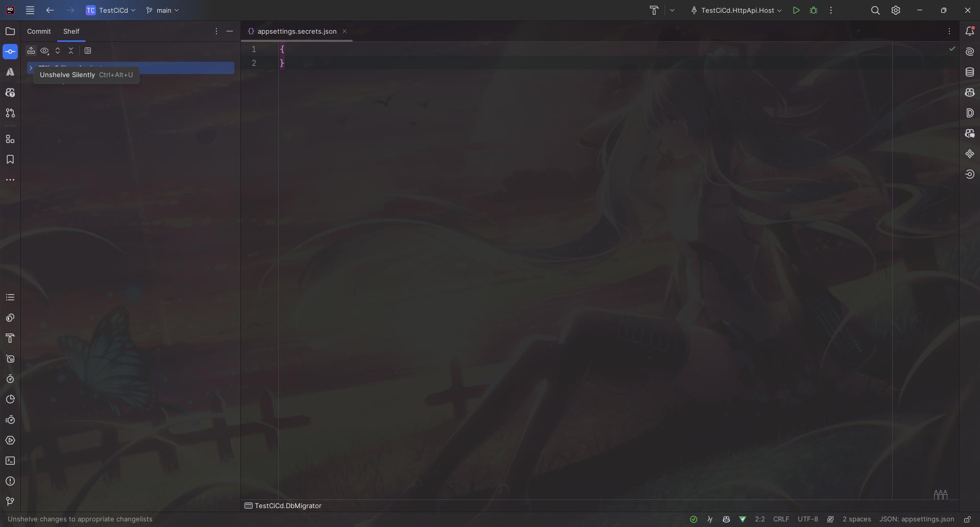Open the Problems tool window
Image resolution: width=980 pixels, height=527 pixels.
pos(10,481)
